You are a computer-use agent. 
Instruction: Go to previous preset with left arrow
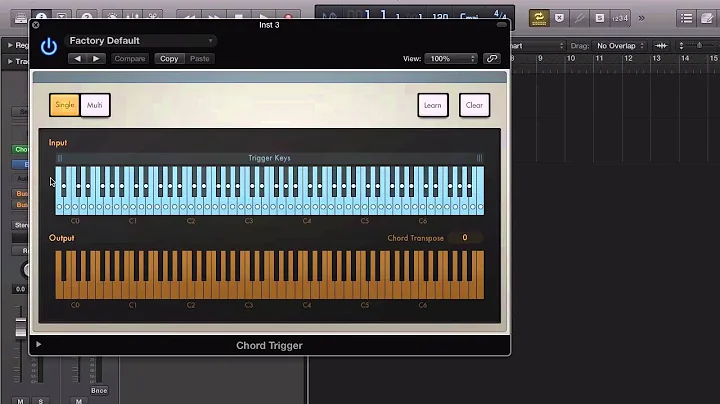click(x=78, y=59)
